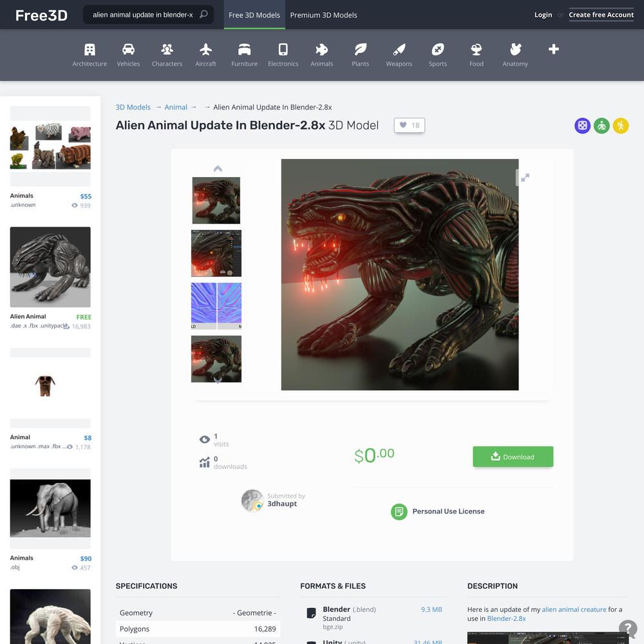Follow the alien animal creature link
The width and height of the screenshot is (644, 644).
(574, 609)
